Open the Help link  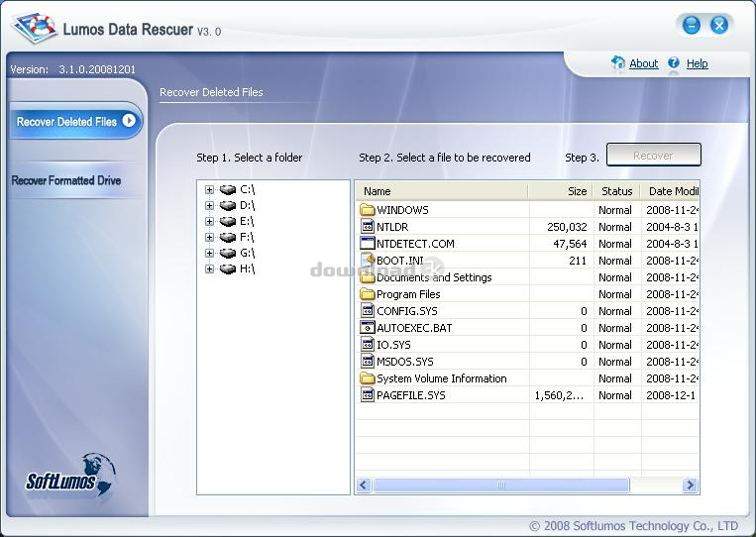tap(698, 63)
